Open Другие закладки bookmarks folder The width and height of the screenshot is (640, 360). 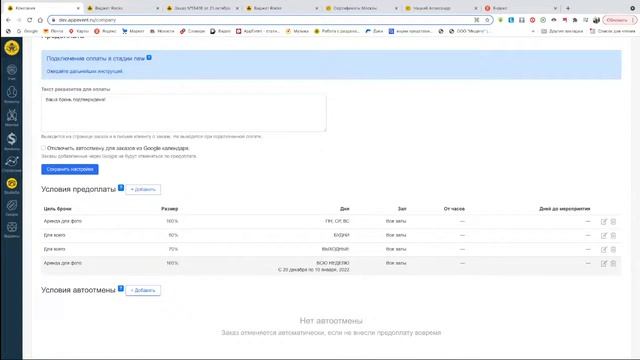pyautogui.click(x=562, y=31)
